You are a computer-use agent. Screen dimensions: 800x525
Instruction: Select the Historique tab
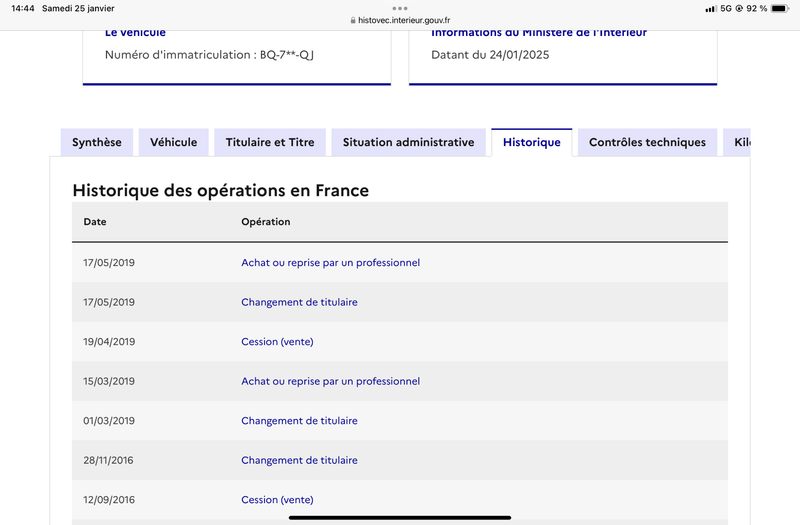[532, 142]
